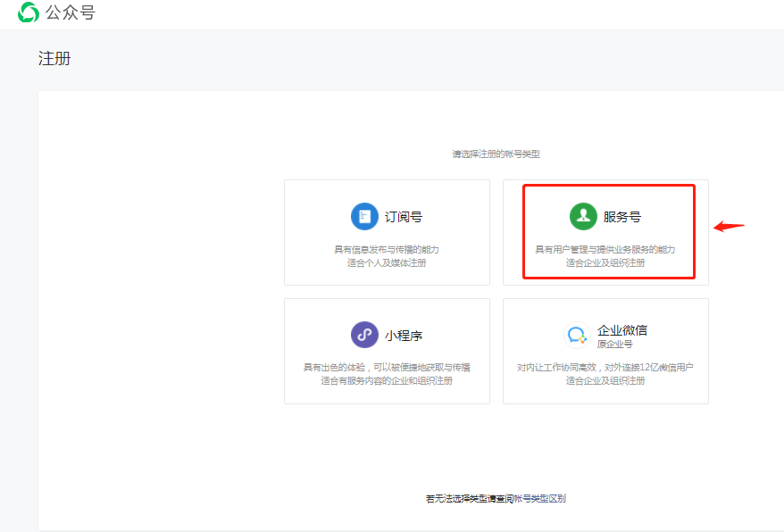Click the red arrow pointing at 服务号
Viewport: 784px width, 532px height.
[x=729, y=226]
